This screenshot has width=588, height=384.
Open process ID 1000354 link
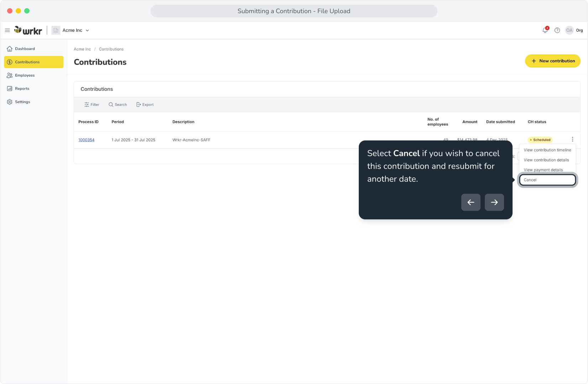(x=86, y=140)
